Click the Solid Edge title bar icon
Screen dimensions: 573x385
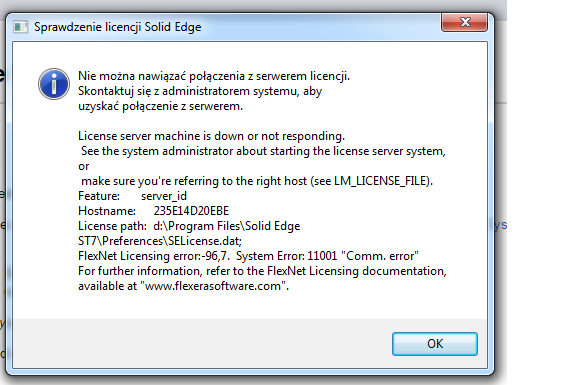pos(20,27)
